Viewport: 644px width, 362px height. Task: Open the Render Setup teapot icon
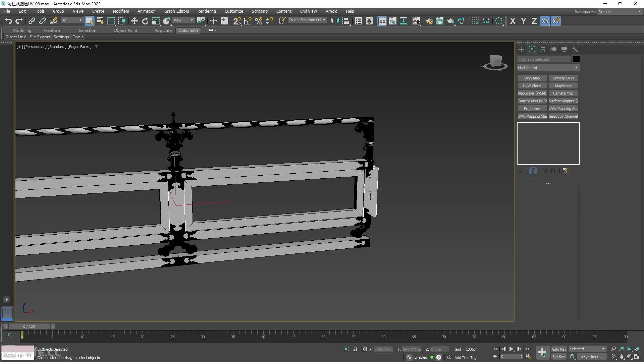click(429, 21)
